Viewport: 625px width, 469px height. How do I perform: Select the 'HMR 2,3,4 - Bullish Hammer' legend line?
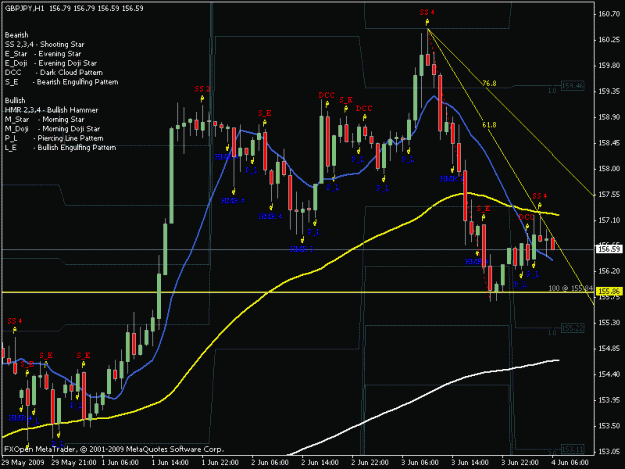coord(51,110)
